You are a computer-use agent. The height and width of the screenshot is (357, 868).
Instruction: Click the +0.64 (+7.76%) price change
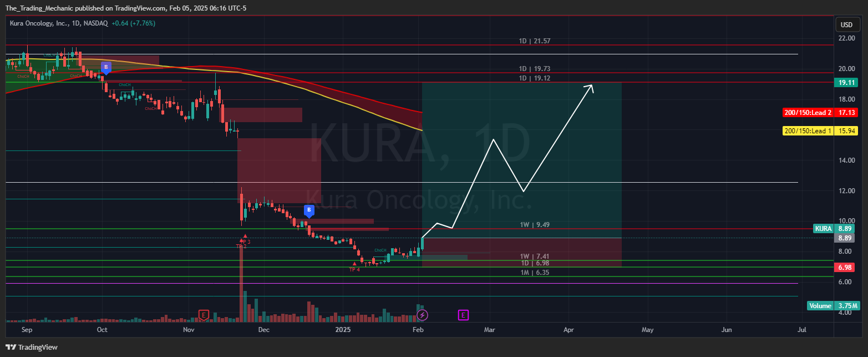tap(133, 23)
